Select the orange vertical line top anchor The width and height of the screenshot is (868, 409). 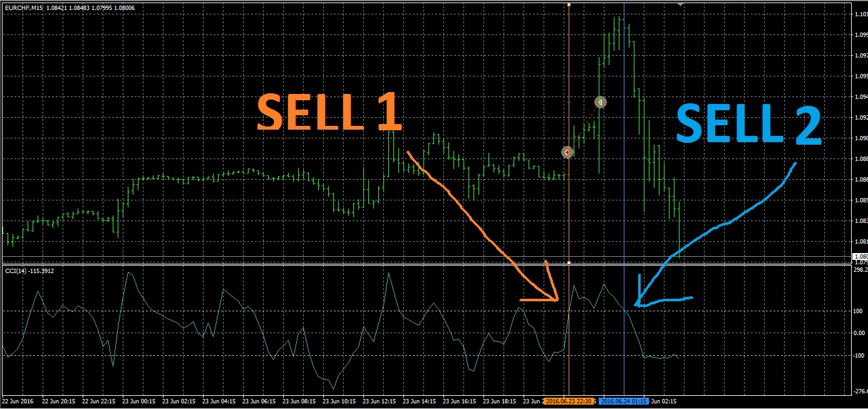pos(569,4)
